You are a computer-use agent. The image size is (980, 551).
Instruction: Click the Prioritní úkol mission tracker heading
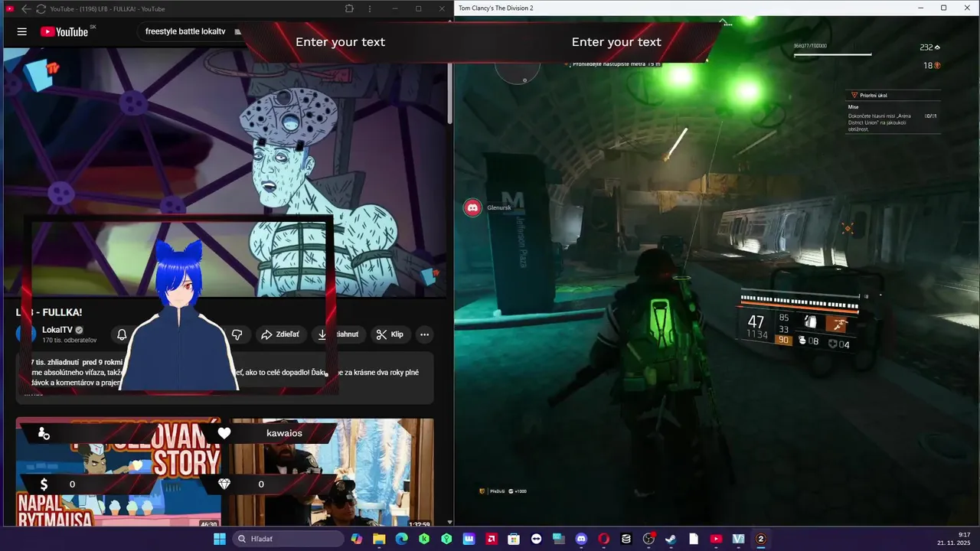pyautogui.click(x=874, y=96)
